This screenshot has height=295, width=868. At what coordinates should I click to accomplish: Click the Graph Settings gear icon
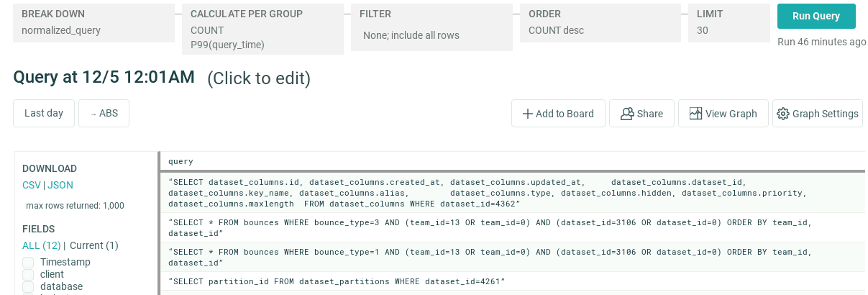(x=783, y=114)
